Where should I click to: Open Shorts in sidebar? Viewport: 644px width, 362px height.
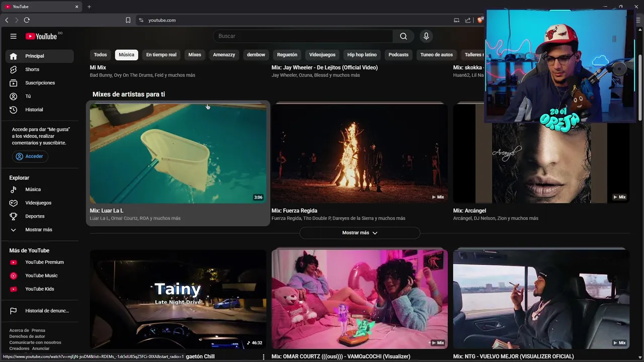coord(39,69)
